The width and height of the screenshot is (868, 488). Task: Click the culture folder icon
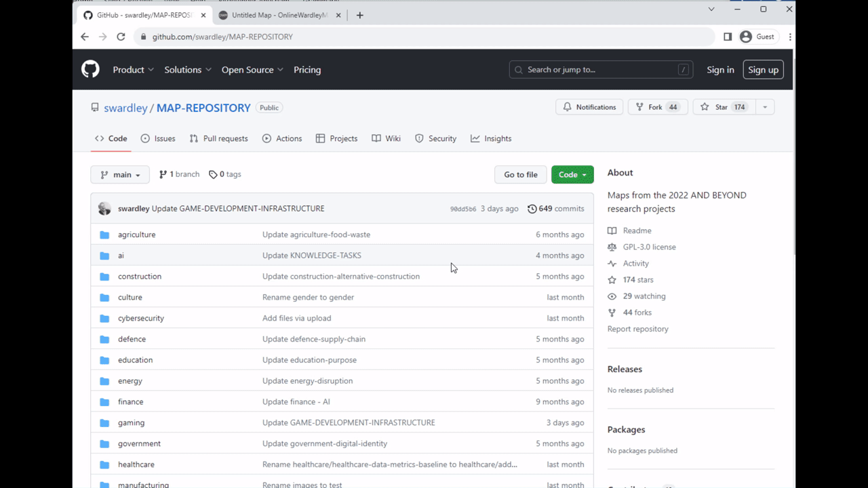[104, 298]
